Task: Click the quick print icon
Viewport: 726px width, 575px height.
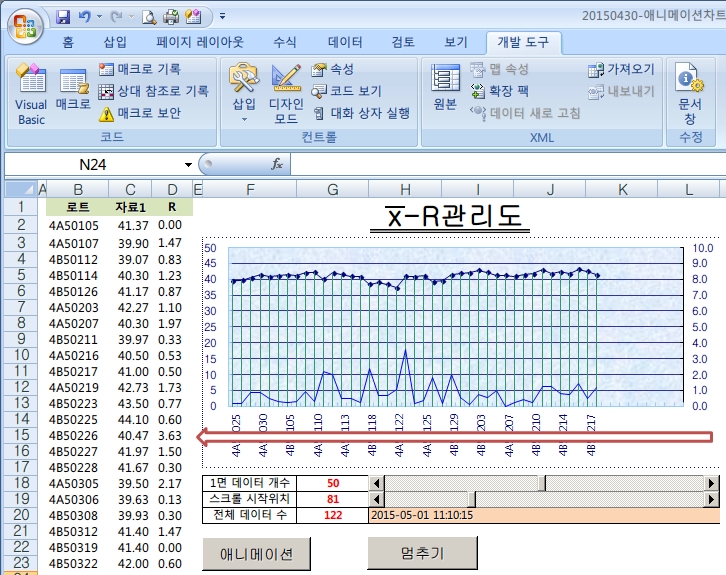Action: [171, 17]
